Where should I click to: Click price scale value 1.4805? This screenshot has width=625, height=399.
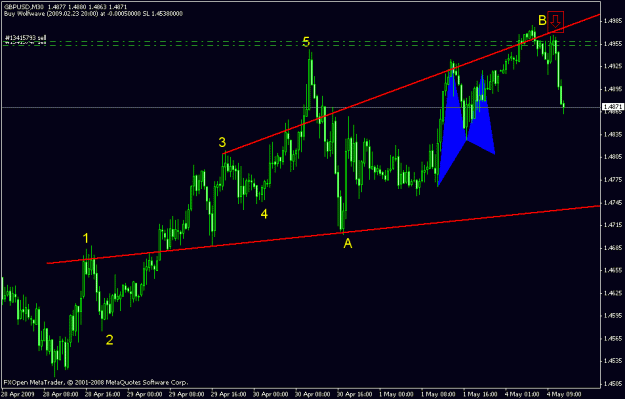coord(613,157)
